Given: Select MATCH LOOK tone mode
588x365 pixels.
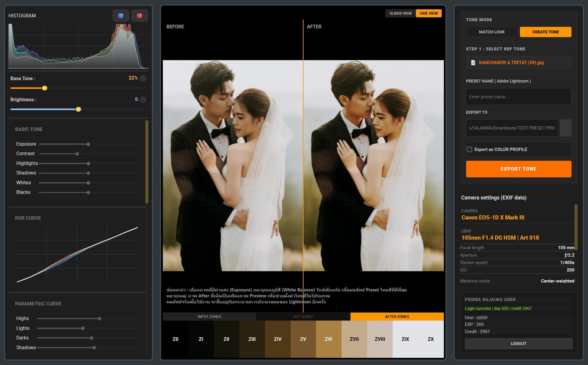Looking at the screenshot, I should [x=492, y=32].
